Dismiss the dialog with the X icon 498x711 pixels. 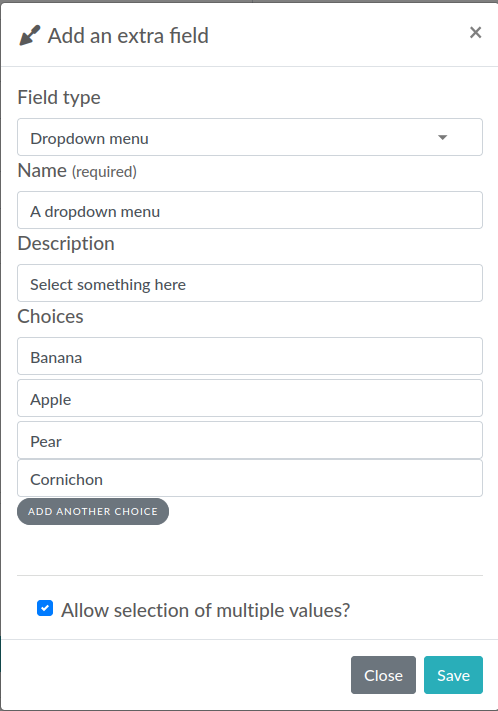coord(475,33)
